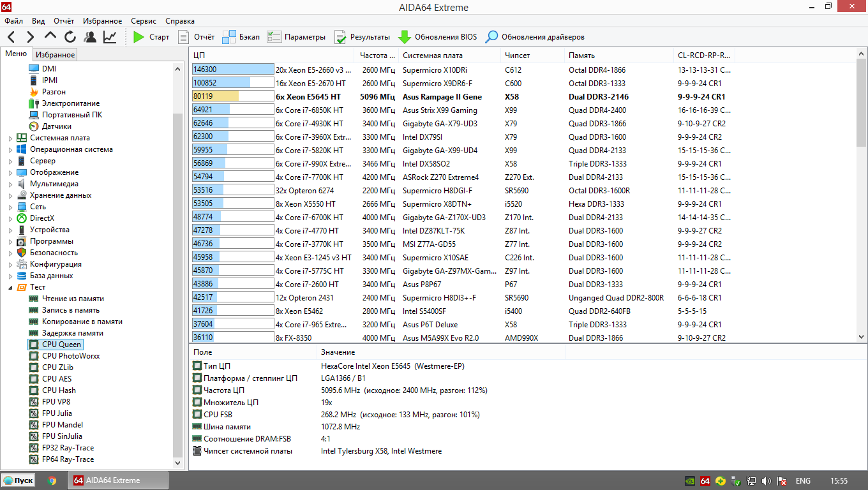Refresh the page with the circular arrow icon
The height and width of the screenshot is (490, 868).
70,37
